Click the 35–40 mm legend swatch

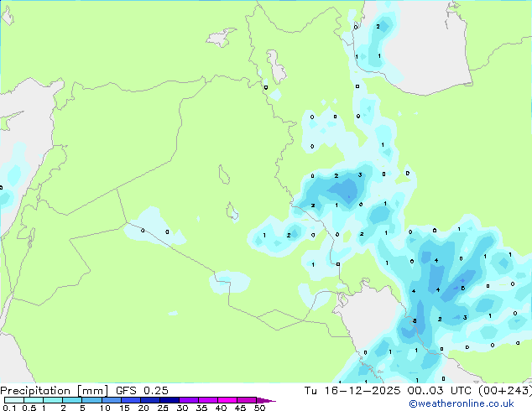tap(208, 400)
